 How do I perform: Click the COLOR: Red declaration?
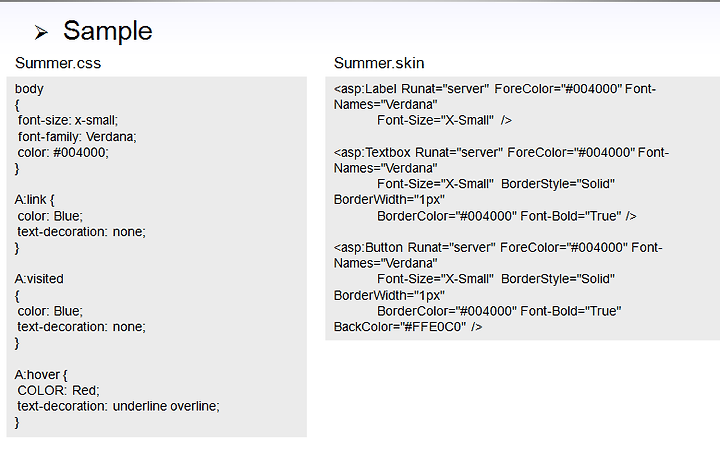point(58,390)
